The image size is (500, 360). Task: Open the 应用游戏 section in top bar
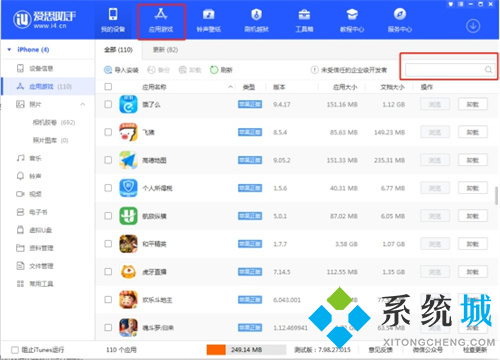pyautogui.click(x=161, y=20)
